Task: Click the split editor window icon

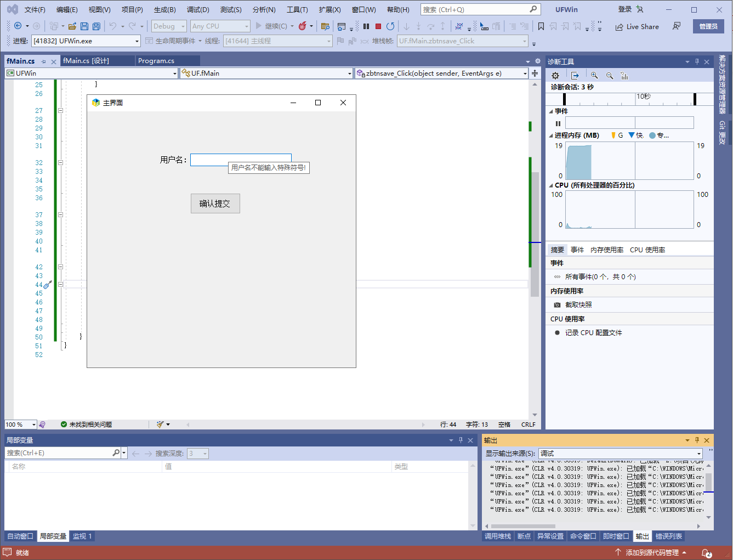Action: (x=535, y=73)
